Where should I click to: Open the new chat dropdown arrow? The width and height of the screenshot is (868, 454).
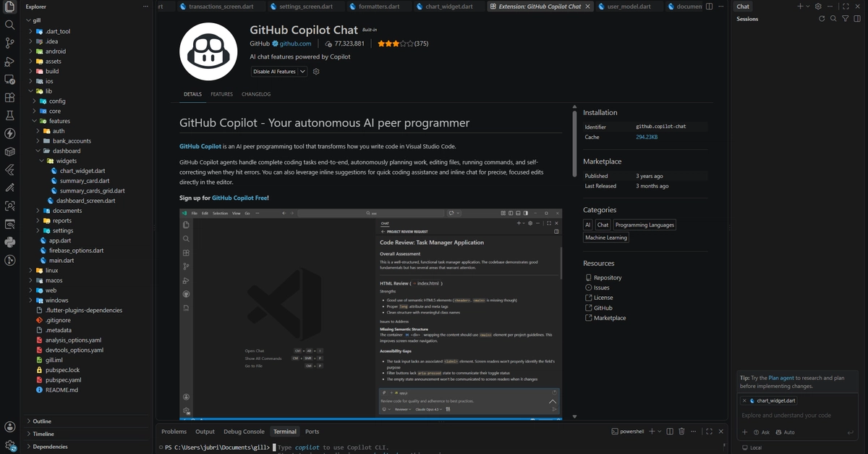[808, 7]
